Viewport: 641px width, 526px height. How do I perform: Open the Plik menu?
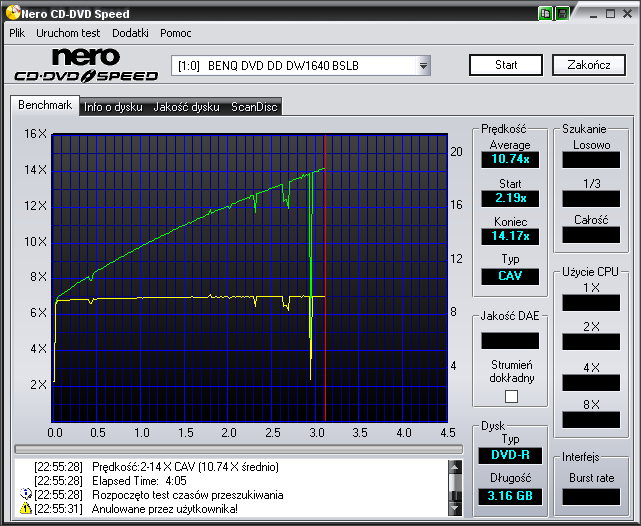(17, 33)
